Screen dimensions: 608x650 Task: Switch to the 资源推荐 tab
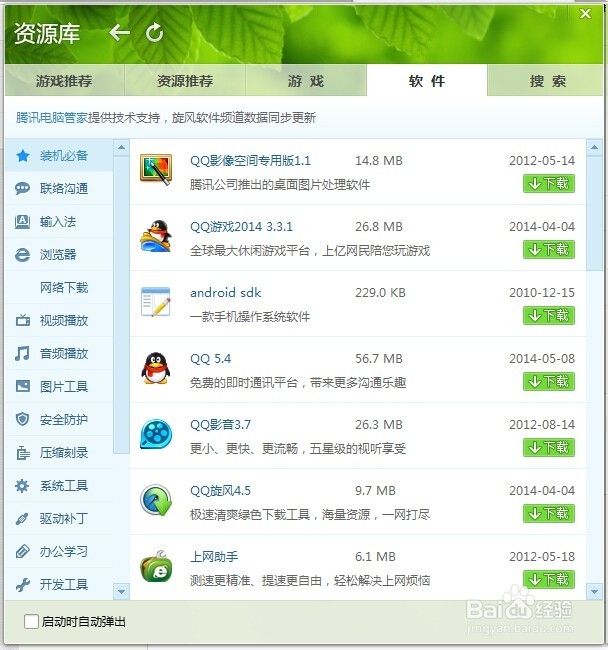tap(185, 80)
